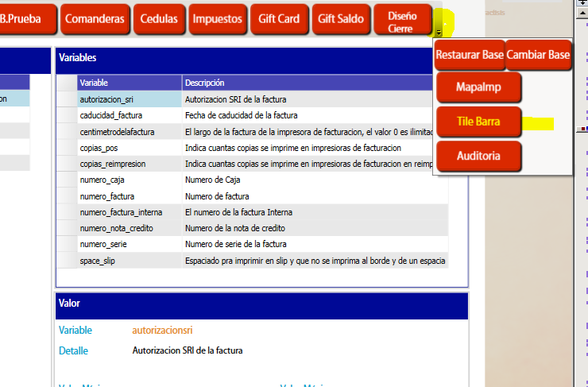
Task: Click description 'Fecha de caducidad de la factura'
Action: pyautogui.click(x=241, y=115)
